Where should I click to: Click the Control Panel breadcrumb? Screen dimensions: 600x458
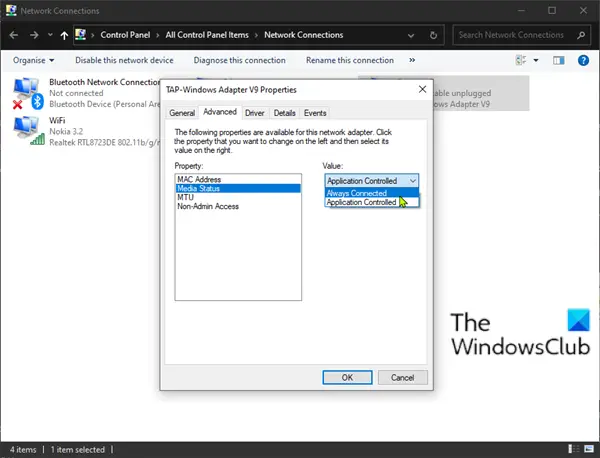coord(125,35)
